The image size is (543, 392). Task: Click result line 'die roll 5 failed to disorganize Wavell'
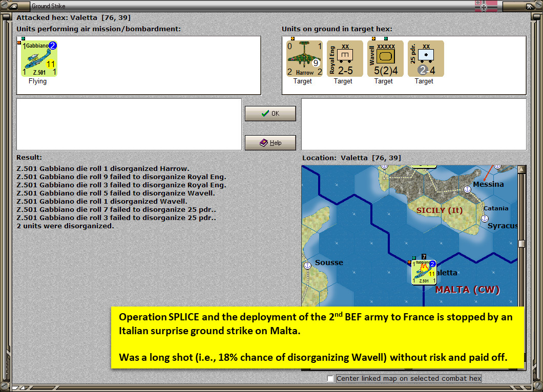tap(116, 193)
